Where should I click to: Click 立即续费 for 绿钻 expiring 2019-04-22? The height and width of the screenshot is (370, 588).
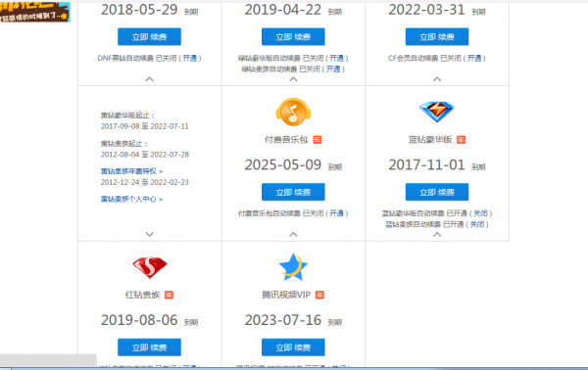[293, 36]
